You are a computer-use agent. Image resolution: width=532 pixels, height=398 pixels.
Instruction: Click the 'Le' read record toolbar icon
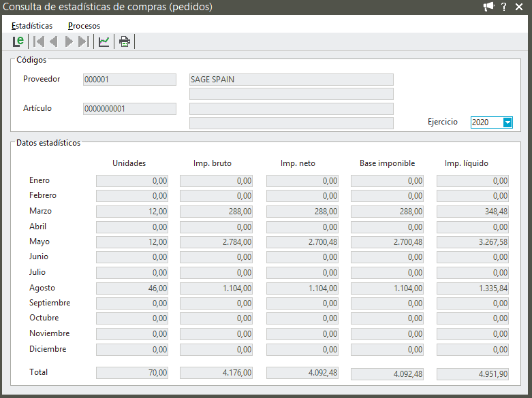[18, 42]
